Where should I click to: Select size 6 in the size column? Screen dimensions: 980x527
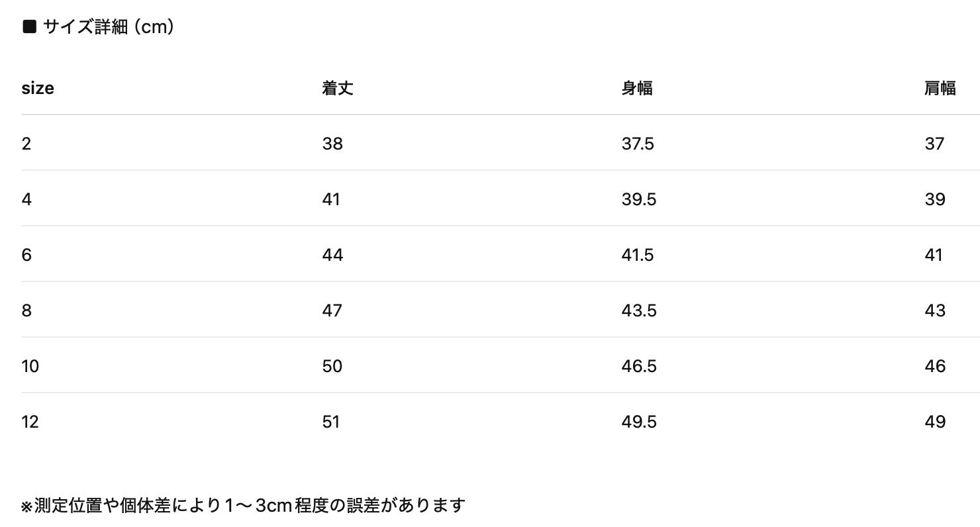tap(26, 255)
